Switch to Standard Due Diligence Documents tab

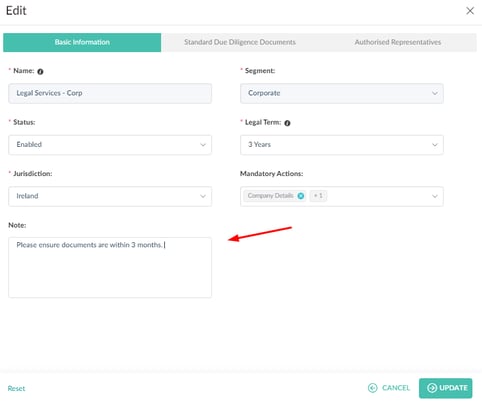click(240, 42)
